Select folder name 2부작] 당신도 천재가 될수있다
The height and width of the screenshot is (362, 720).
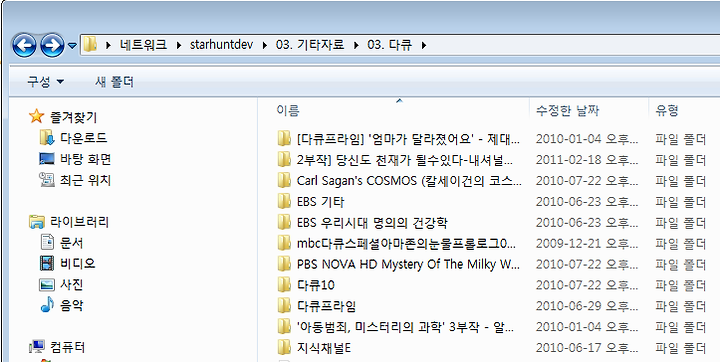pyautogui.click(x=405, y=160)
